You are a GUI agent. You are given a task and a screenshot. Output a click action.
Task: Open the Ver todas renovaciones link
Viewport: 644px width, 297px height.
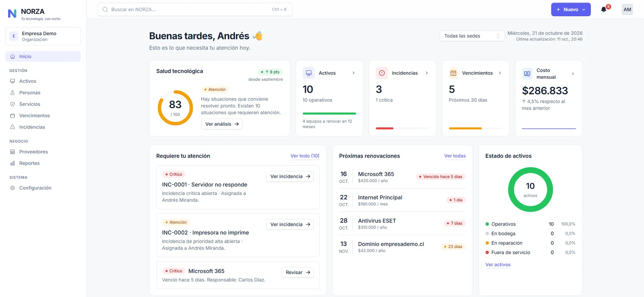[x=455, y=156]
